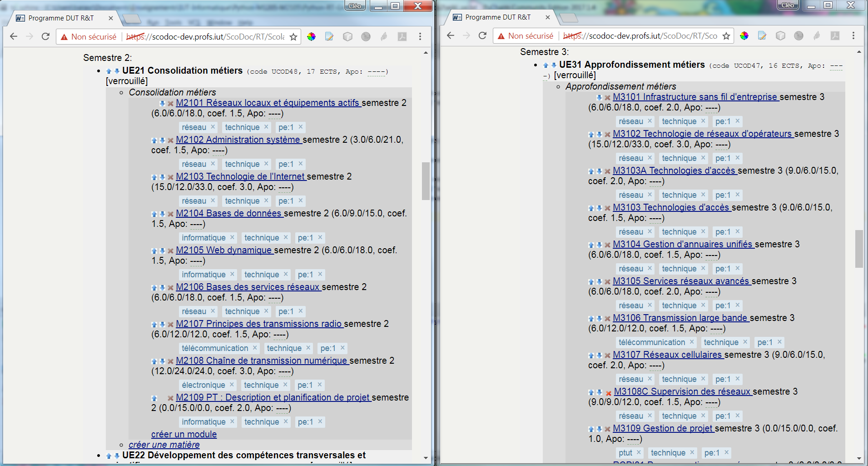
Task: Move module M2101 down with its arrow icon
Action: coord(162,104)
